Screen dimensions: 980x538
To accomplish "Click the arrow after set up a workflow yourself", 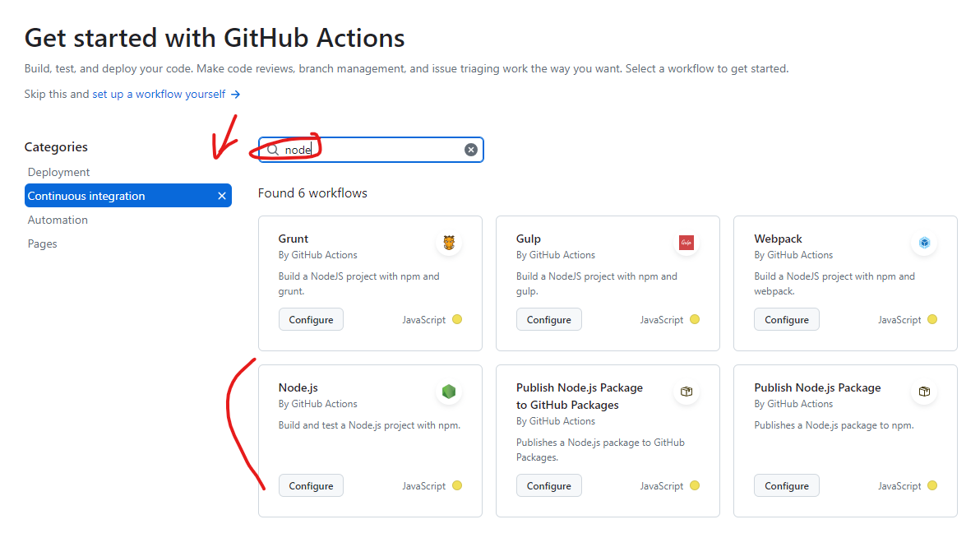I will click(x=235, y=95).
